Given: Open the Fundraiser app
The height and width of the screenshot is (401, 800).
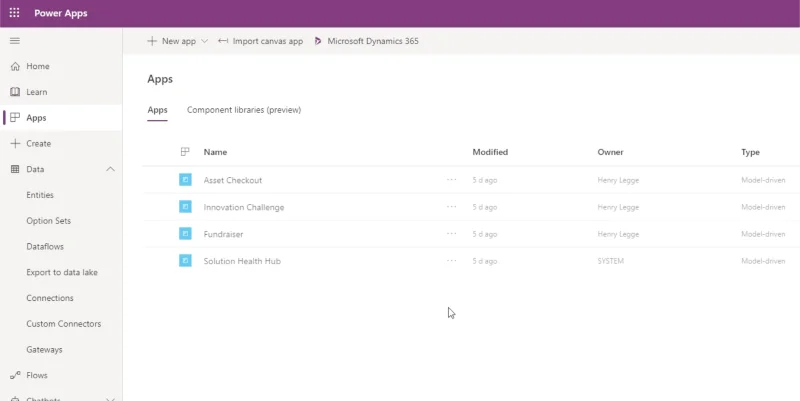Looking at the screenshot, I should click(223, 234).
